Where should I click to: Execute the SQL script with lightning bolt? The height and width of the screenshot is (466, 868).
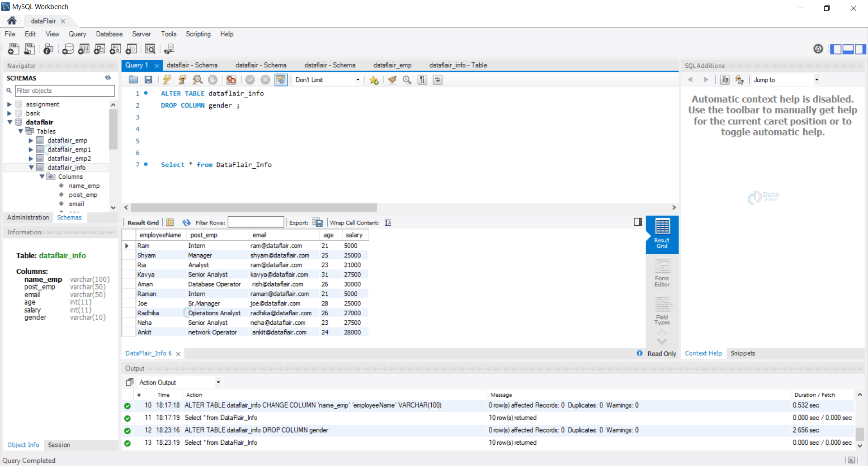(x=167, y=80)
